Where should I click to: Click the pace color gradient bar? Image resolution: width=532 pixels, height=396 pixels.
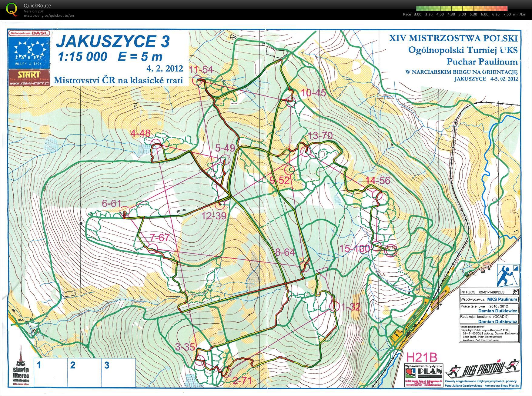point(462,8)
